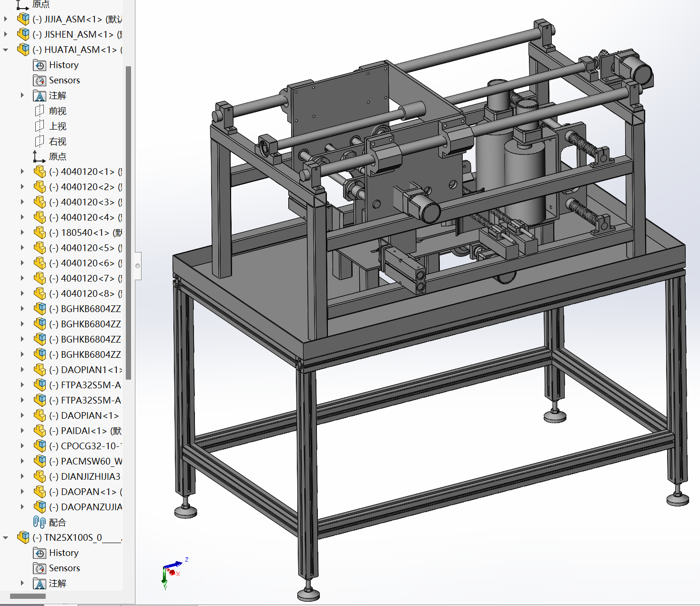The image size is (700, 606).
Task: Click the DAOPIAN<1> part icon
Action: pyautogui.click(x=40, y=415)
